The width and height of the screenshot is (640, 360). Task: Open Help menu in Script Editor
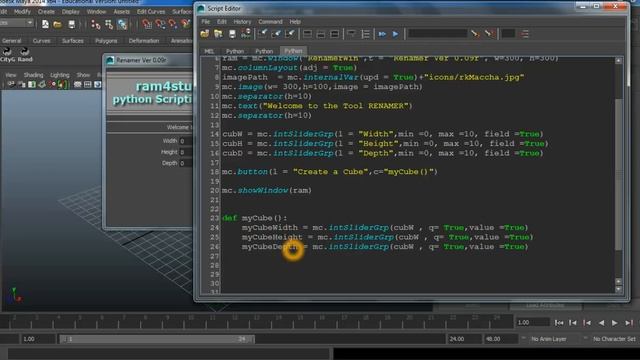click(x=295, y=22)
